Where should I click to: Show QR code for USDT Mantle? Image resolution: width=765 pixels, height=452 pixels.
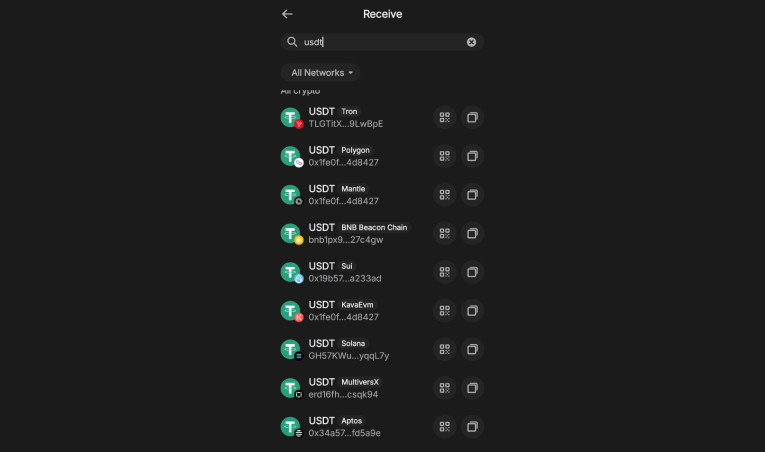(445, 195)
